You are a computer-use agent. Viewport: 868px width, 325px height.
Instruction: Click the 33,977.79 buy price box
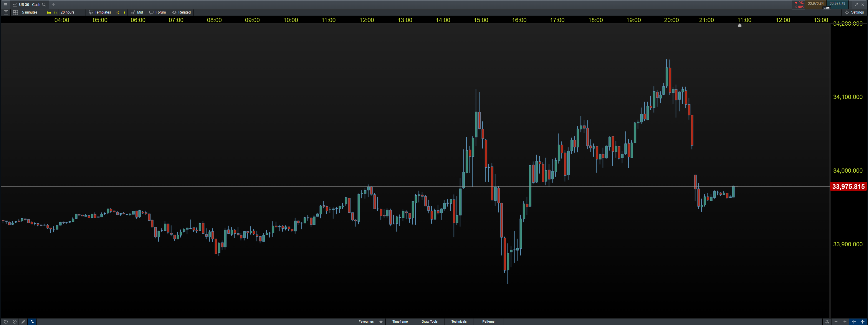[837, 4]
